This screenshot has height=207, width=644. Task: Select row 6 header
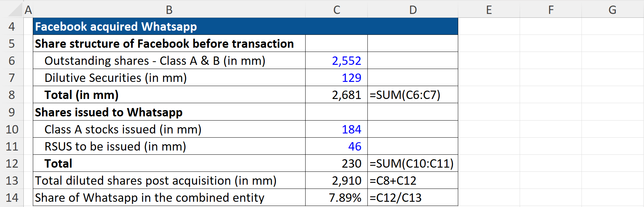pyautogui.click(x=12, y=61)
